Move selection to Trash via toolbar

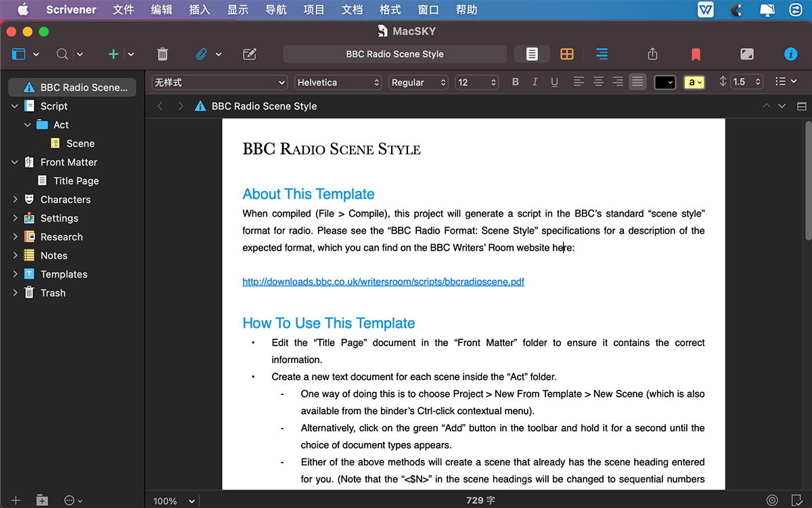[162, 54]
